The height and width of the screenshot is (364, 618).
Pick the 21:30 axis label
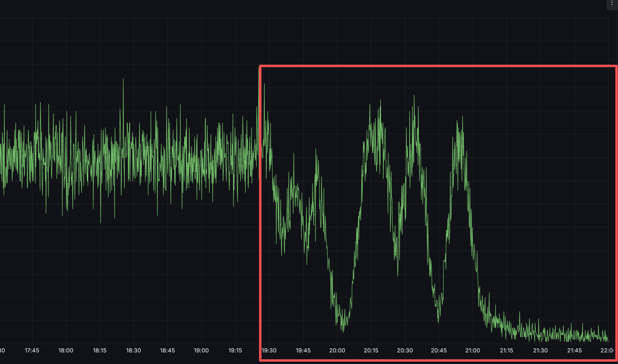540,350
